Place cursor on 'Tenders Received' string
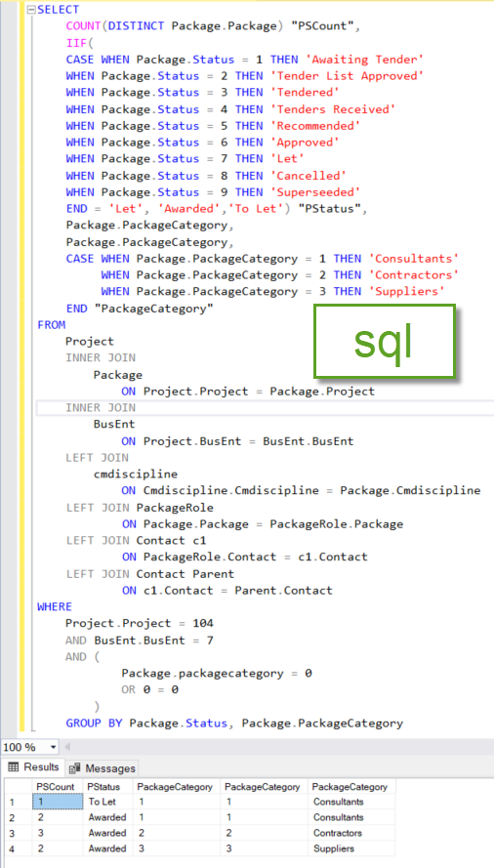Viewport: 494px width, 868px height. click(333, 109)
